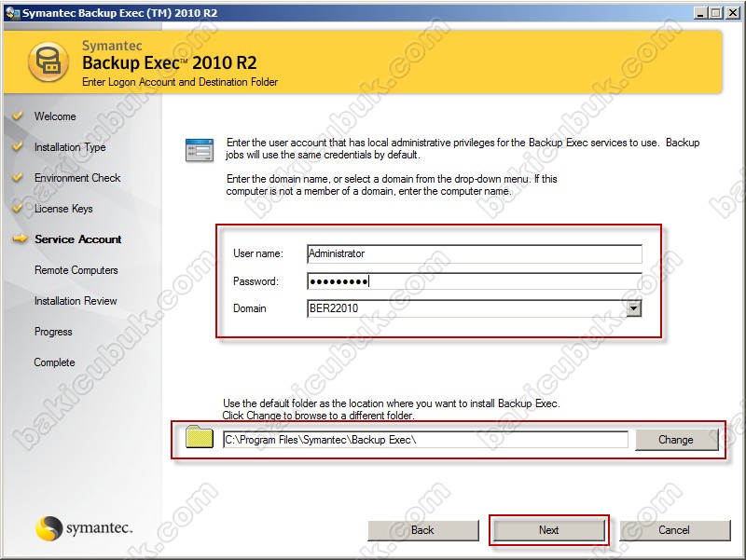Click the arrow icon beside Service Account
The height and width of the screenshot is (560, 746).
[x=20, y=239]
